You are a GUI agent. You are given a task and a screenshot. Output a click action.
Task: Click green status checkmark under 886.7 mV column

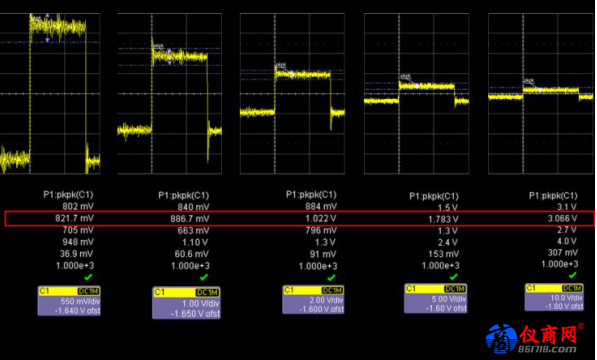pyautogui.click(x=204, y=277)
